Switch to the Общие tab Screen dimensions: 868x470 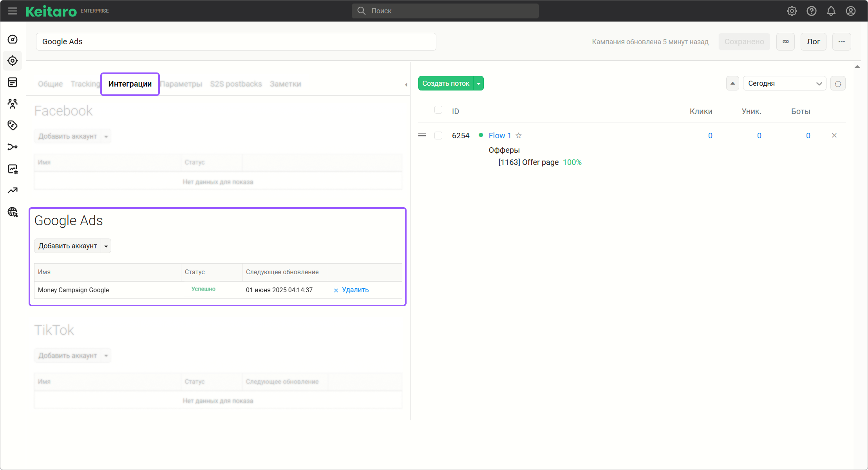pos(51,84)
